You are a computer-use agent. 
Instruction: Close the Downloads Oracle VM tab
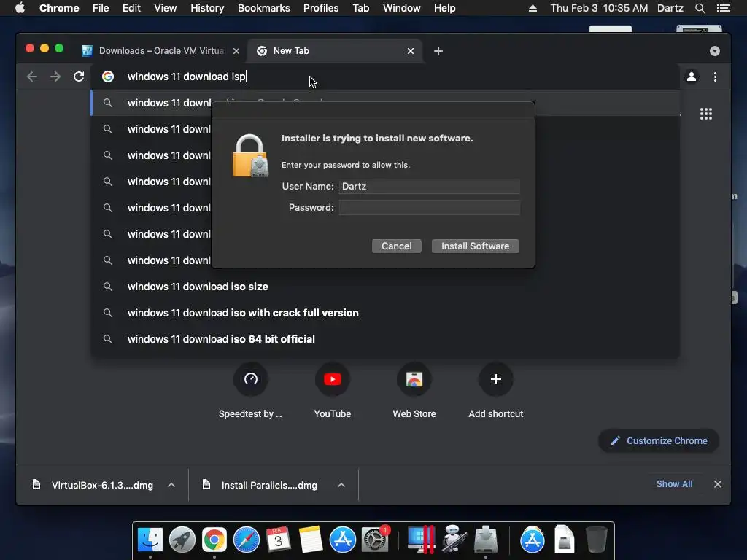(236, 51)
